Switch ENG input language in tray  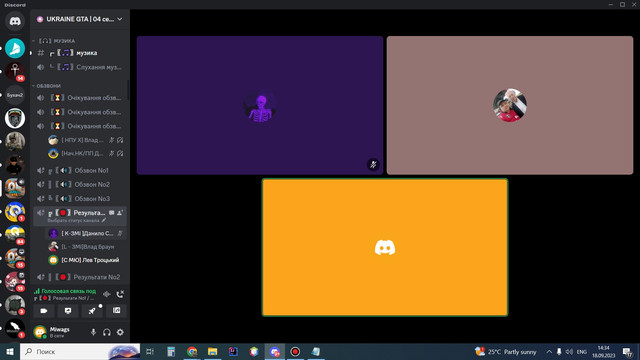click(x=582, y=351)
